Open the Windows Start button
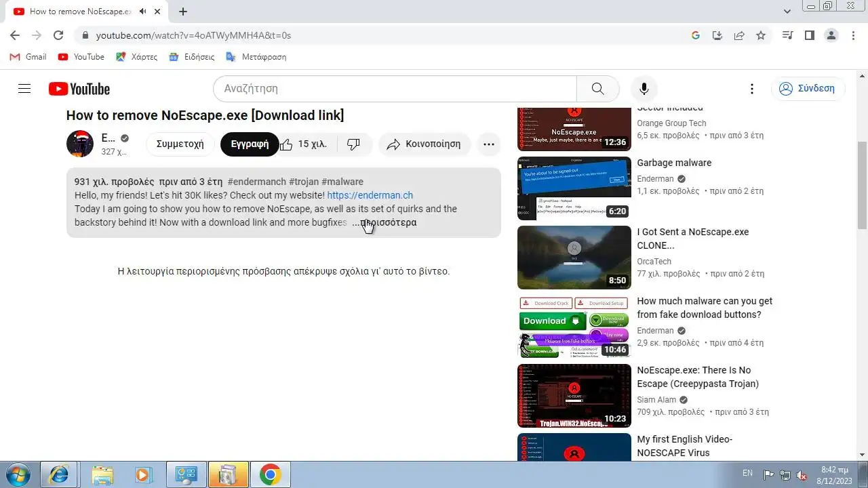Screen dimensions: 868x488 pyautogui.click(x=18, y=474)
